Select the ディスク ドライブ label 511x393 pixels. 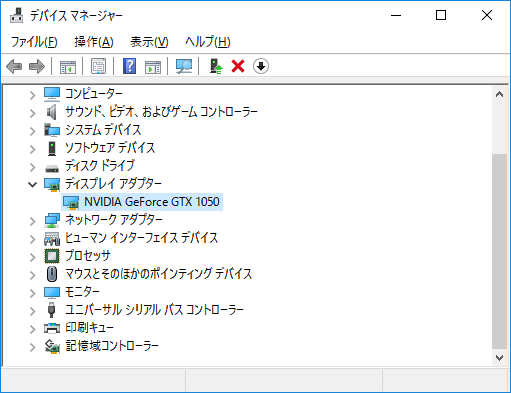(100, 166)
